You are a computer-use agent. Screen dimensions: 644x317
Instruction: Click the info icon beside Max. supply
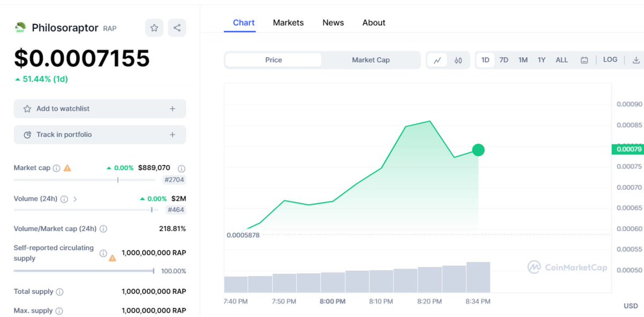tap(59, 311)
